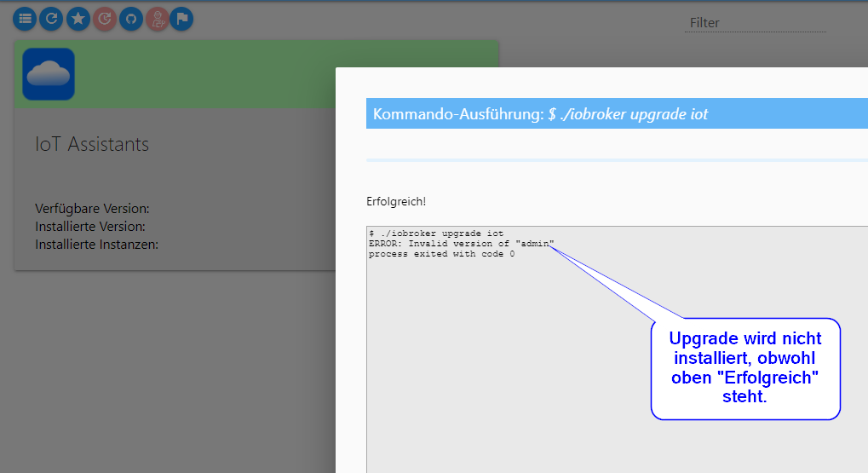Click the progress bar under dialog header
This screenshot has width=868, height=473.
(x=617, y=160)
